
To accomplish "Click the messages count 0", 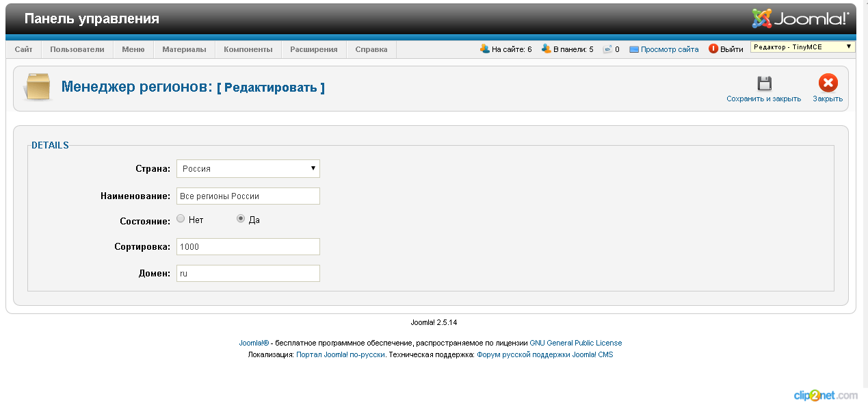I will [x=617, y=49].
